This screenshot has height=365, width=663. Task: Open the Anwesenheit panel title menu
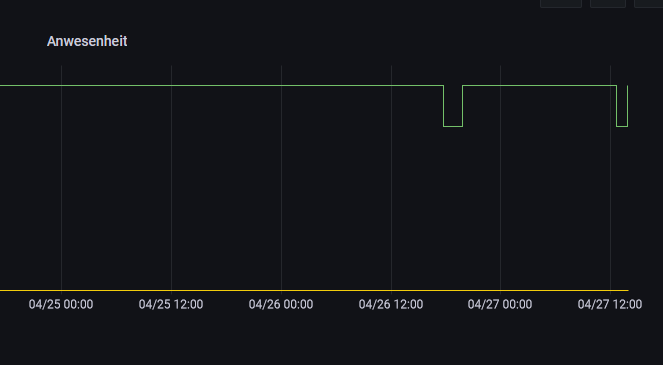(x=87, y=41)
